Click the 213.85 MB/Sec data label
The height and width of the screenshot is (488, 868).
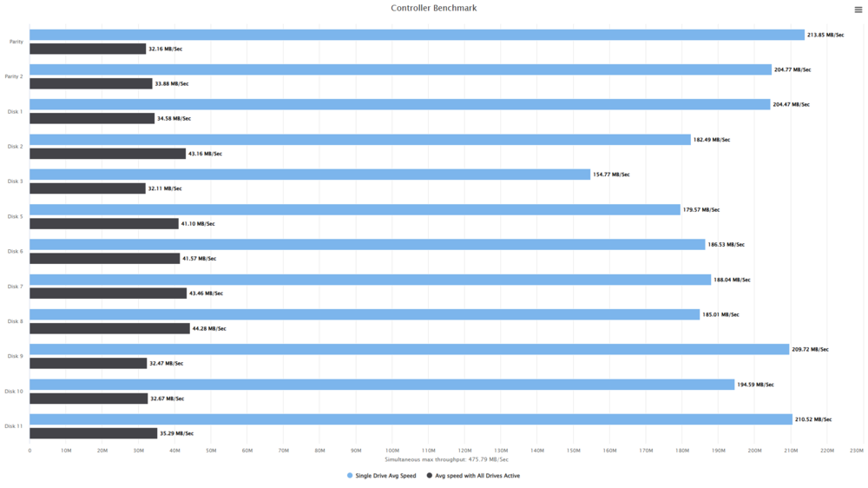click(x=825, y=35)
